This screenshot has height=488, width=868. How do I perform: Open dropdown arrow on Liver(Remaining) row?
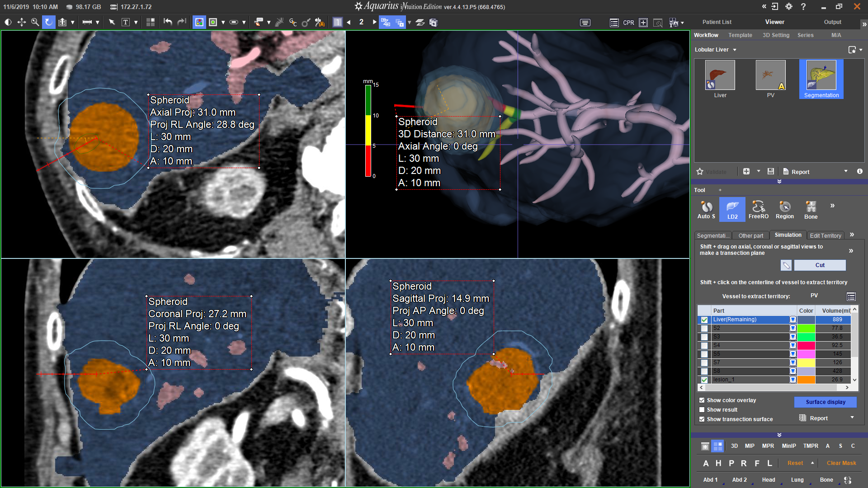[x=793, y=319]
